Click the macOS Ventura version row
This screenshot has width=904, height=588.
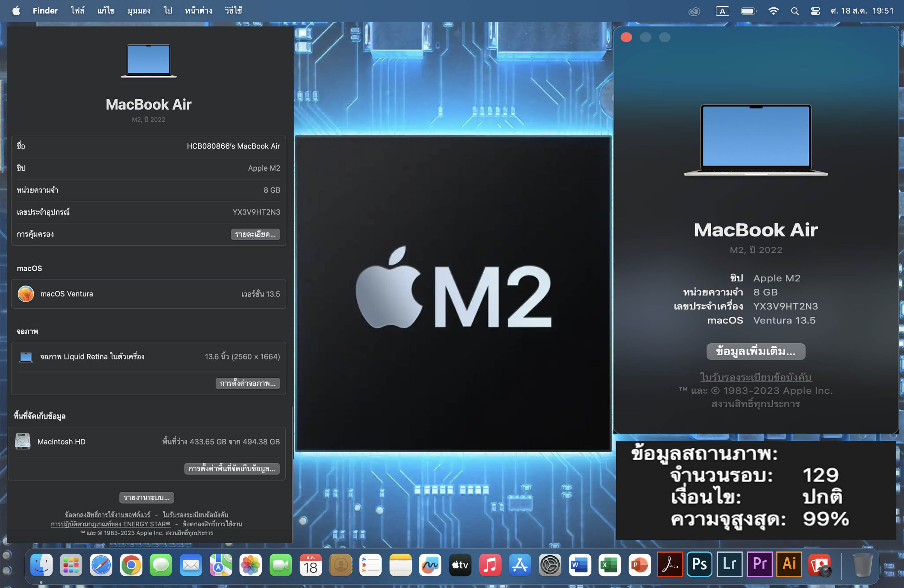click(148, 294)
